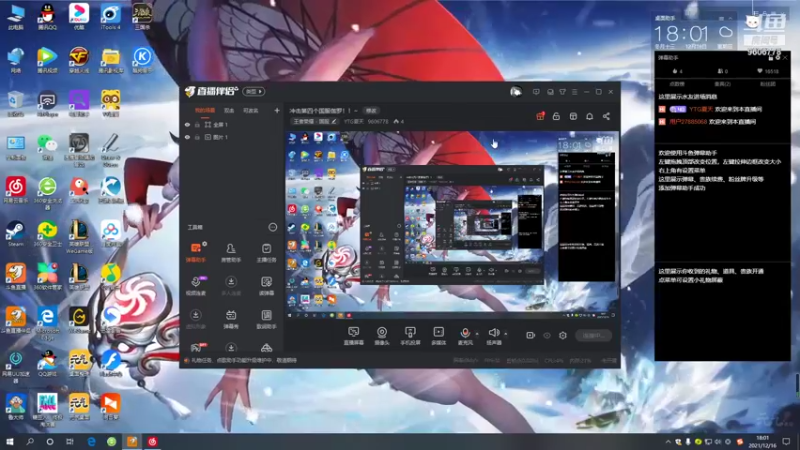Select the 图片 1 source row
800x450 pixels.
point(232,137)
